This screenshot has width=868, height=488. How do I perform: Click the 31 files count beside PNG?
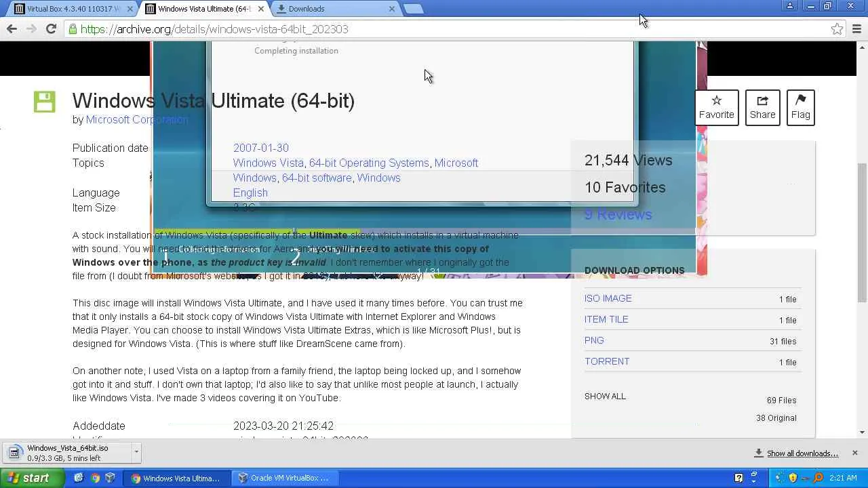pos(783,341)
